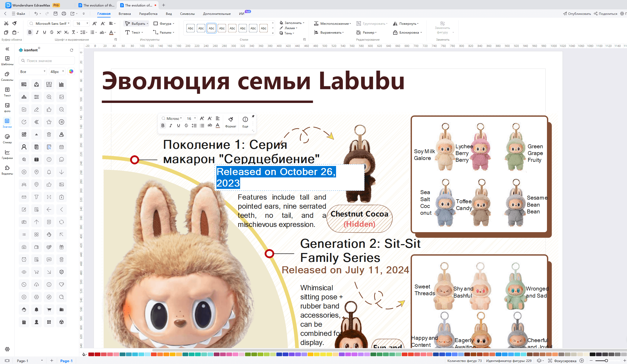The image size is (627, 364).
Task: Open the Местоположение dropdown
Action: (333, 23)
